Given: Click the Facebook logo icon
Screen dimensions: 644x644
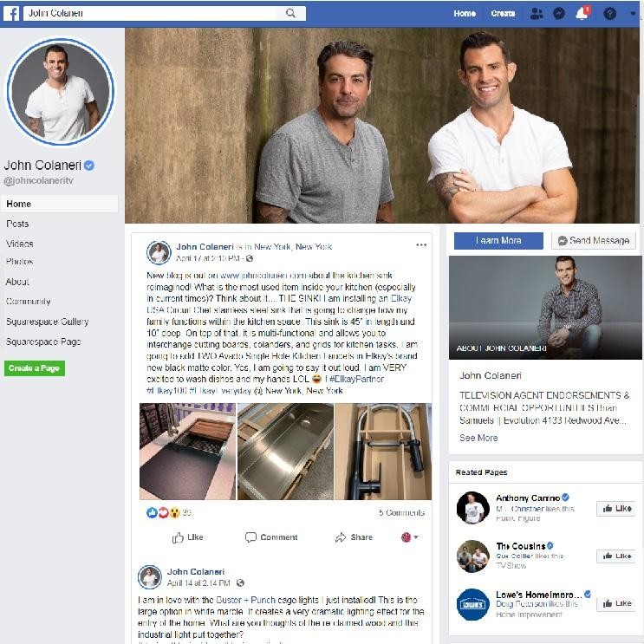Looking at the screenshot, I should point(11,14).
